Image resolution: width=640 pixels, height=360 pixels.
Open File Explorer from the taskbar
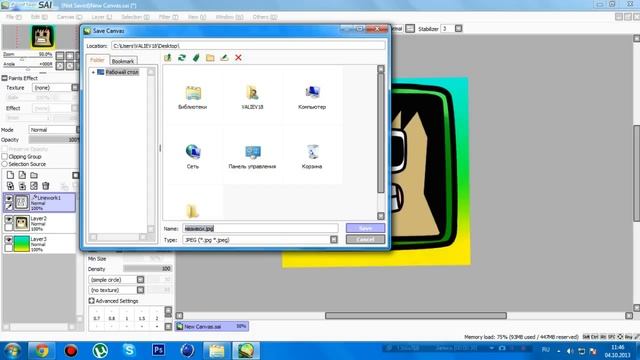click(216, 351)
